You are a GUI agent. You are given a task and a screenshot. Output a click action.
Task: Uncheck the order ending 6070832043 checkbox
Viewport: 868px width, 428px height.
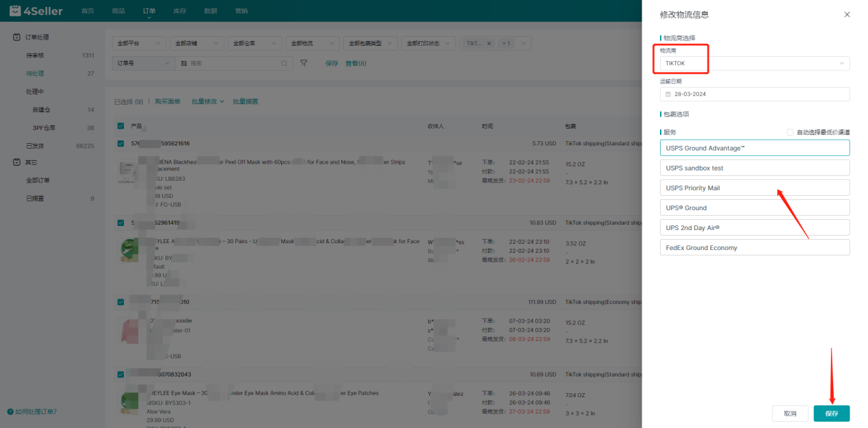(x=121, y=375)
